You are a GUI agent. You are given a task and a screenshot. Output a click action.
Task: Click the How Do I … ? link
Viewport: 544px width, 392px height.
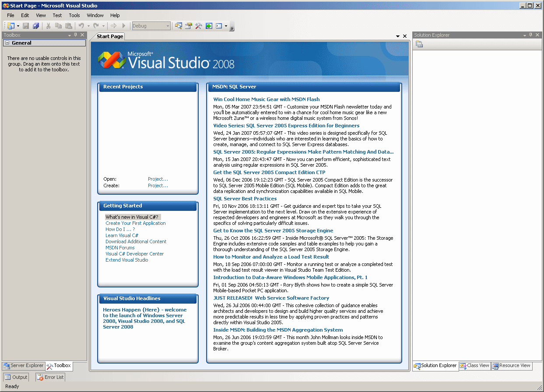click(x=120, y=229)
